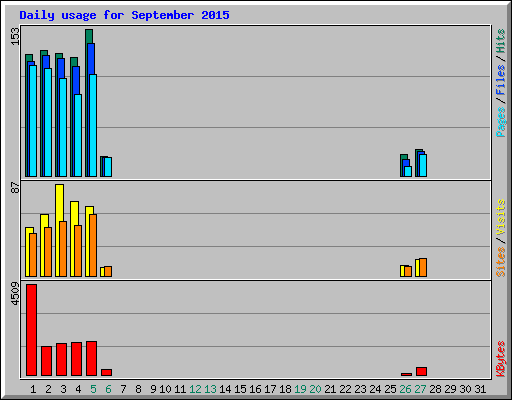Click the orange Sites bar for day 5
The width and height of the screenshot is (512, 400).
click(93, 245)
